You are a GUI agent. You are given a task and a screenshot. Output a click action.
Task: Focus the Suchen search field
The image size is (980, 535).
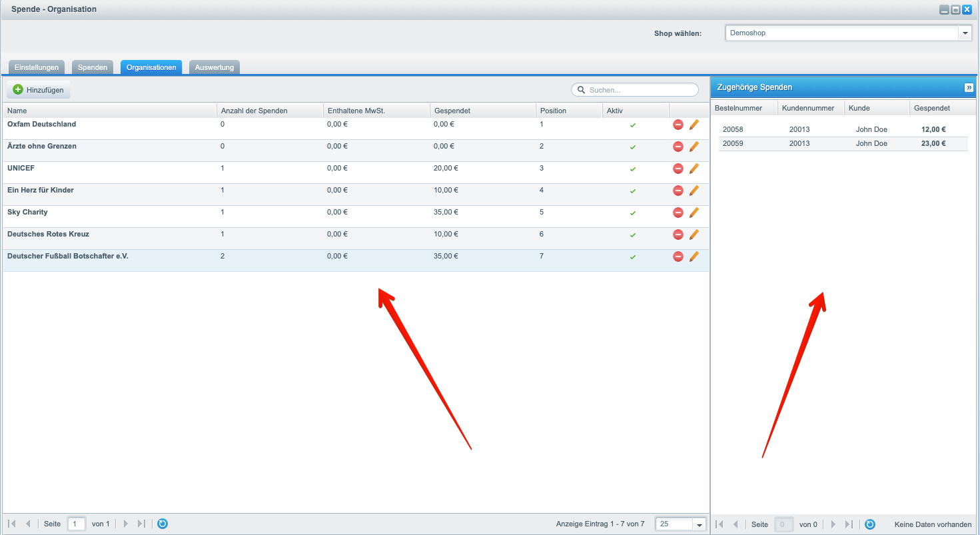point(635,90)
